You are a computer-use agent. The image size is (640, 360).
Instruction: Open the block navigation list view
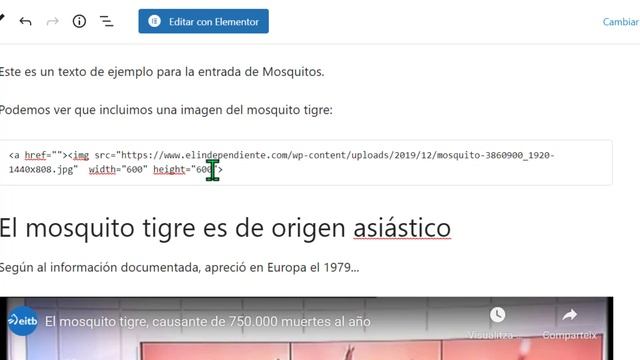pyautogui.click(x=107, y=21)
